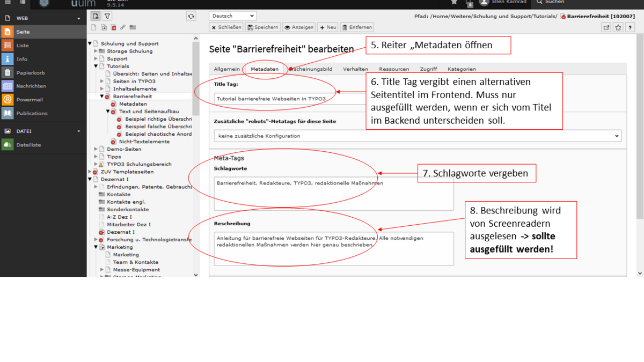Viewport: 644px width, 362px height.
Task: Select Nicht-Textelemente page in tree
Action: (144, 142)
